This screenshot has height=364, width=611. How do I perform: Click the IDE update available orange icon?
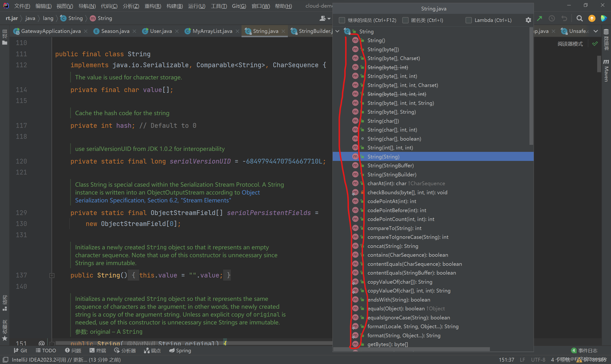click(592, 18)
